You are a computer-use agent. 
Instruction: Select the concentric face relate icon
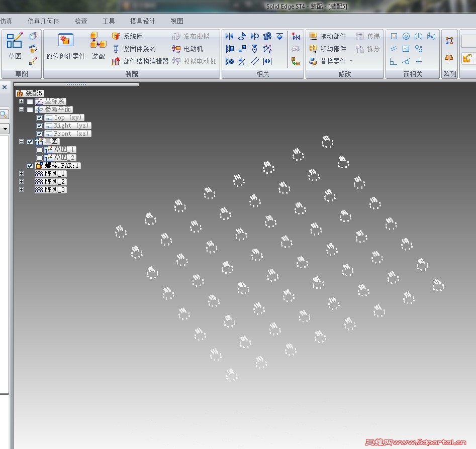(x=406, y=36)
